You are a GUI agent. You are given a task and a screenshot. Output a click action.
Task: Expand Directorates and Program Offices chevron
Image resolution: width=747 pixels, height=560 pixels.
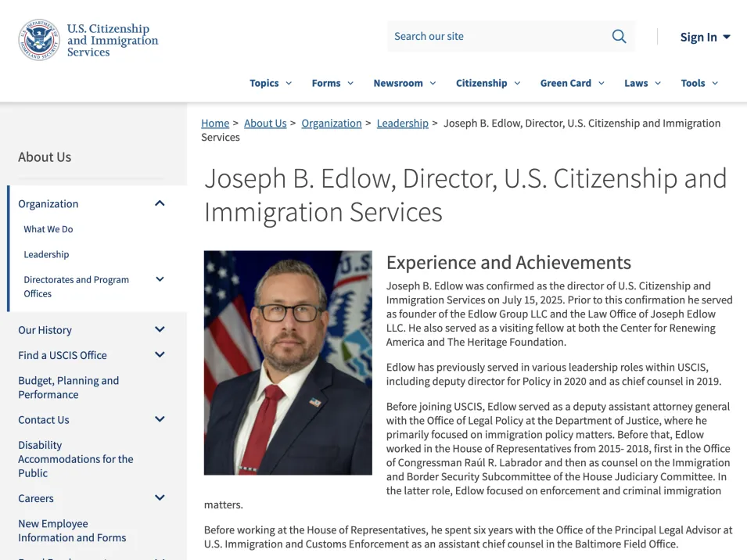(160, 279)
